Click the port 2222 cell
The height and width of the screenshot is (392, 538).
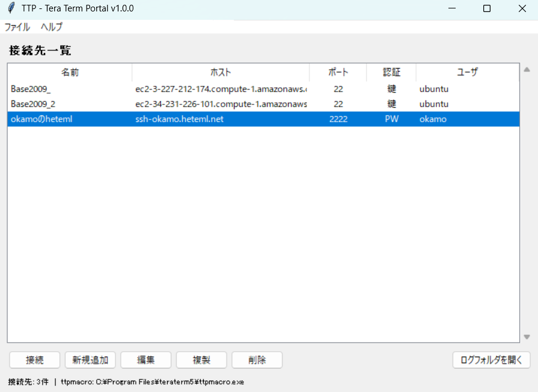tap(338, 119)
